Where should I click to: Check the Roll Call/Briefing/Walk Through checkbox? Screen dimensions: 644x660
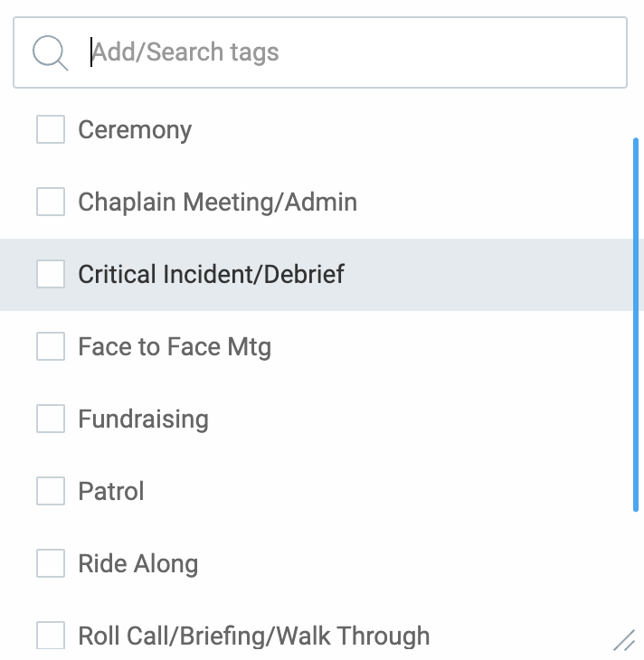[51, 636]
